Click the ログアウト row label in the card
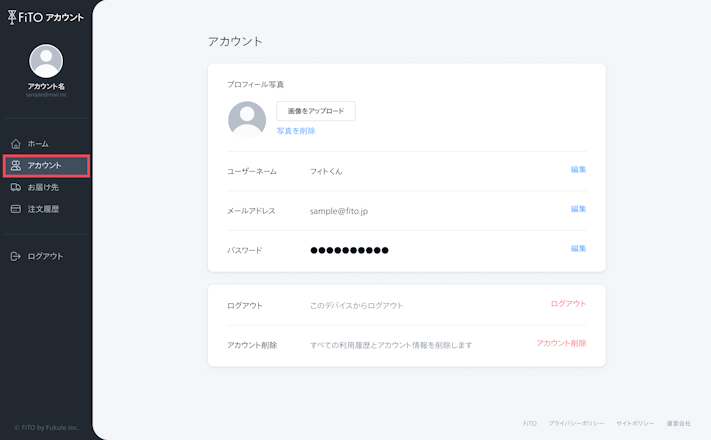 (x=245, y=306)
